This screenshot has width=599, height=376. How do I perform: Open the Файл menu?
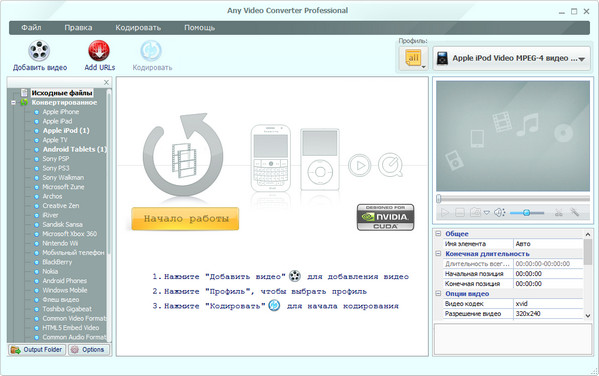(x=31, y=28)
